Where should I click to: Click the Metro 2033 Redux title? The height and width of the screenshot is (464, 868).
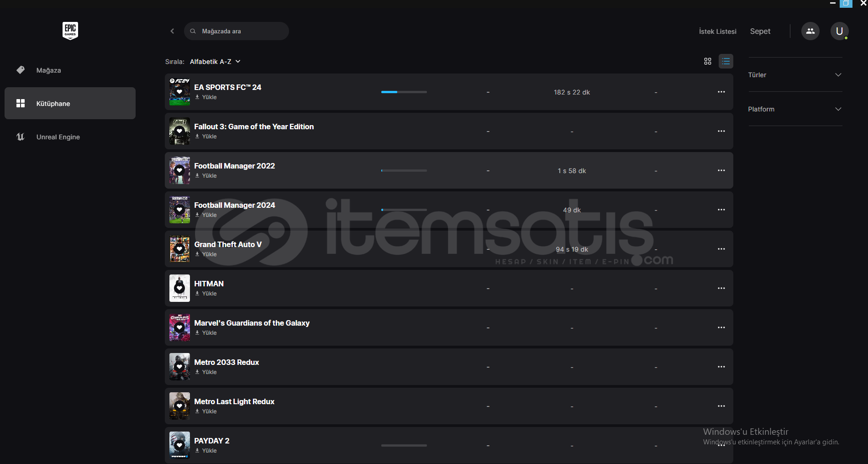pyautogui.click(x=227, y=362)
